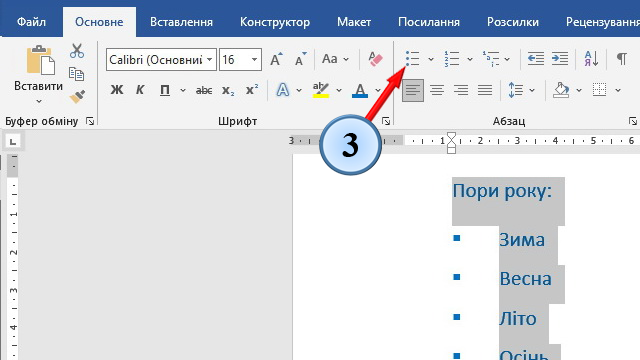The width and height of the screenshot is (640, 360).
Task: Click the heading Пори року:
Action: 502,191
